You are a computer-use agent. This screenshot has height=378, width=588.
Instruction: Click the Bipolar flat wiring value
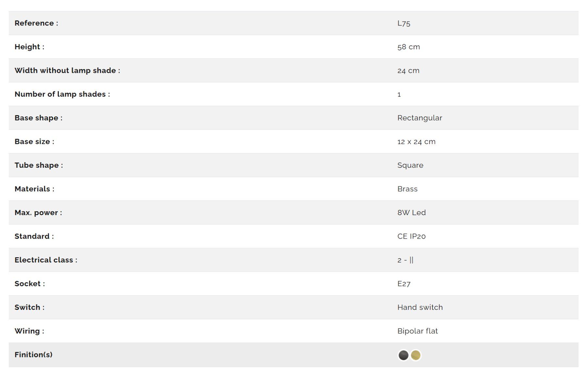pos(417,331)
